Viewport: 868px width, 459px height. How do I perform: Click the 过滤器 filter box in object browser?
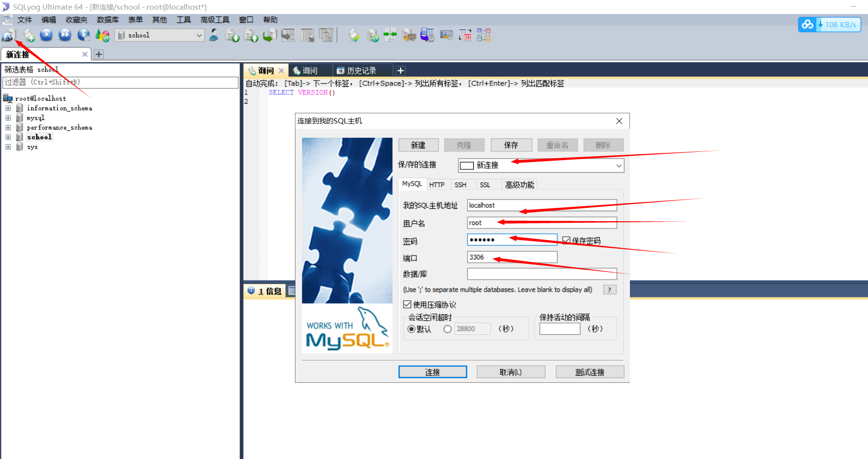coord(120,82)
